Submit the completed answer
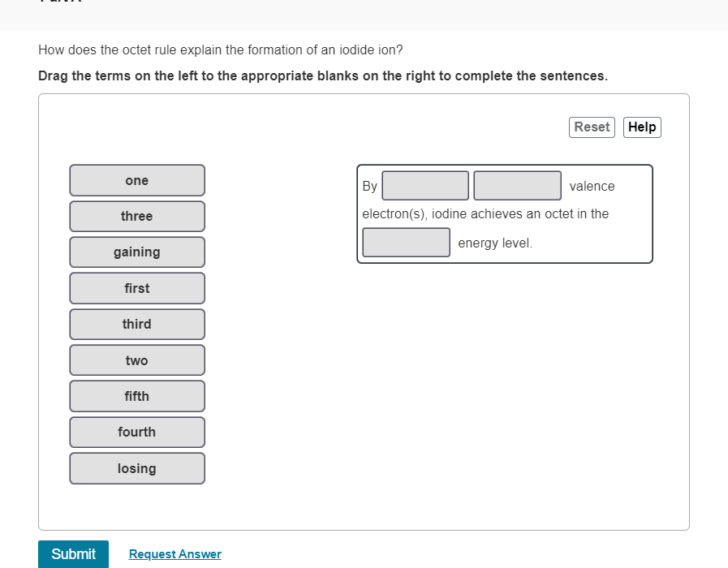Viewport: 728px width, 568px height. pos(73,553)
